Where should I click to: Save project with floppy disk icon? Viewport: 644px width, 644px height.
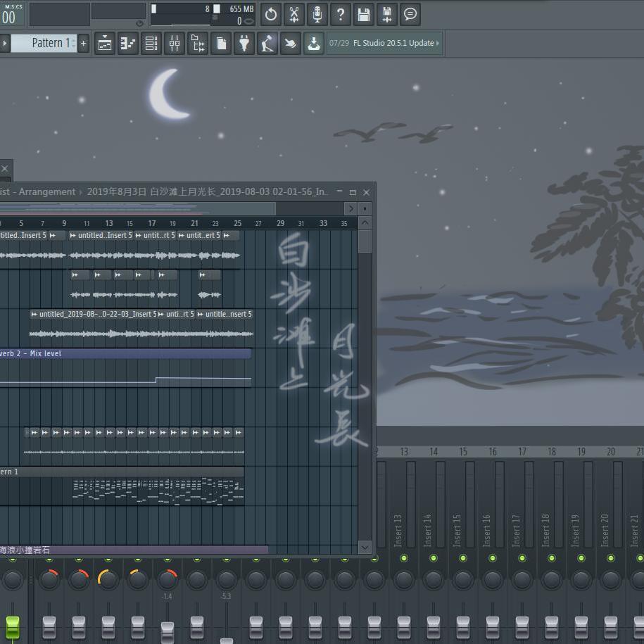click(363, 13)
